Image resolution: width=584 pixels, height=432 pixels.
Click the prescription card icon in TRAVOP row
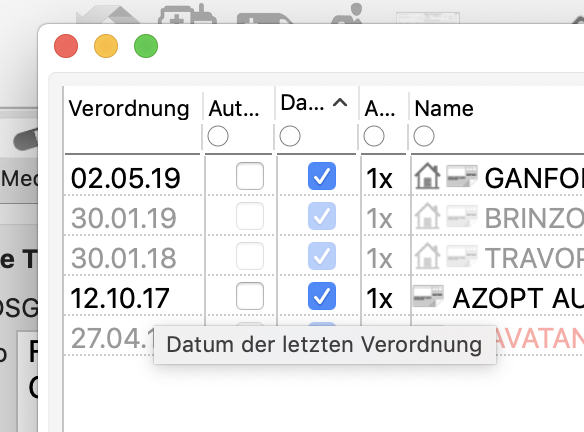pyautogui.click(x=462, y=257)
